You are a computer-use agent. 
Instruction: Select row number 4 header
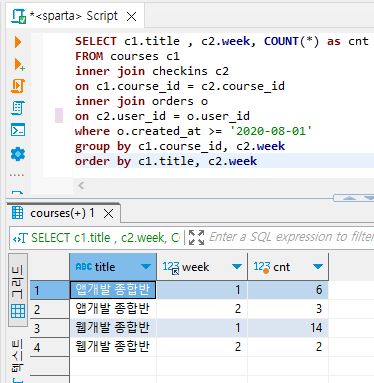pyautogui.click(x=49, y=347)
